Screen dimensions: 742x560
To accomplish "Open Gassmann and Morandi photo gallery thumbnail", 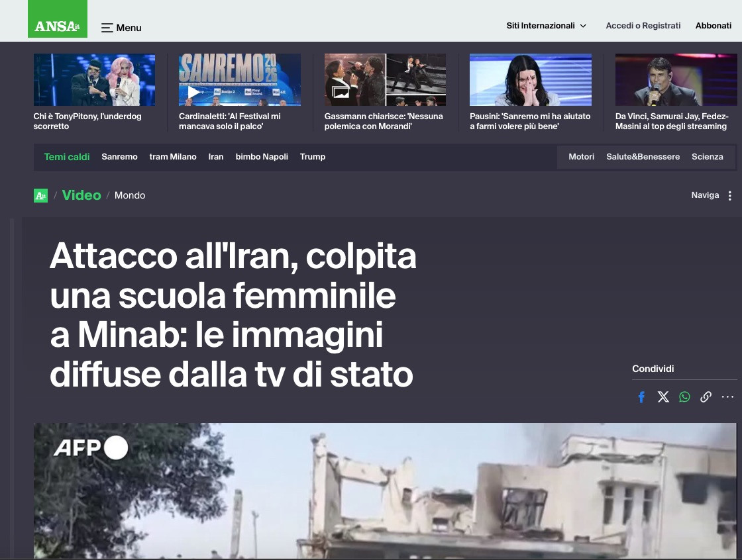I will pos(385,79).
